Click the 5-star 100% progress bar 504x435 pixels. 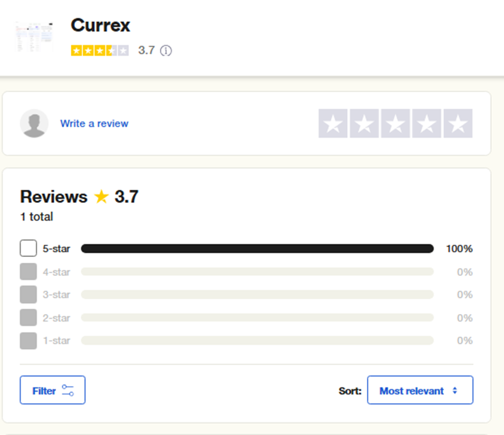257,248
